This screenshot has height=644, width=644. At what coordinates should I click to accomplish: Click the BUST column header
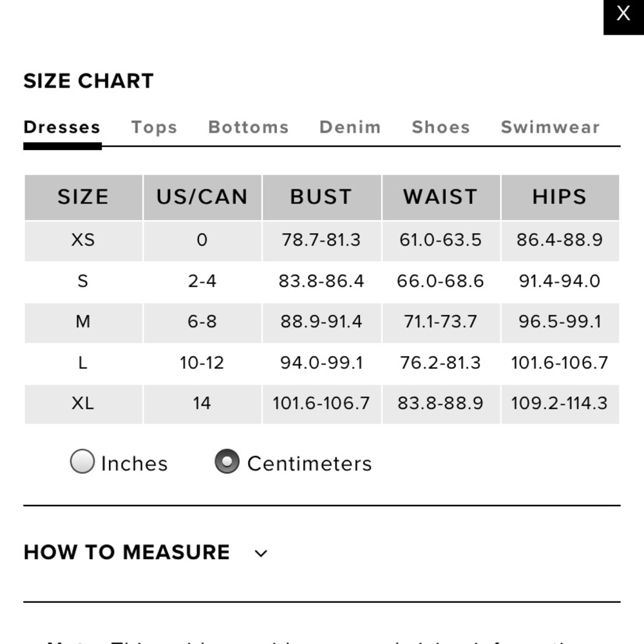point(321,197)
